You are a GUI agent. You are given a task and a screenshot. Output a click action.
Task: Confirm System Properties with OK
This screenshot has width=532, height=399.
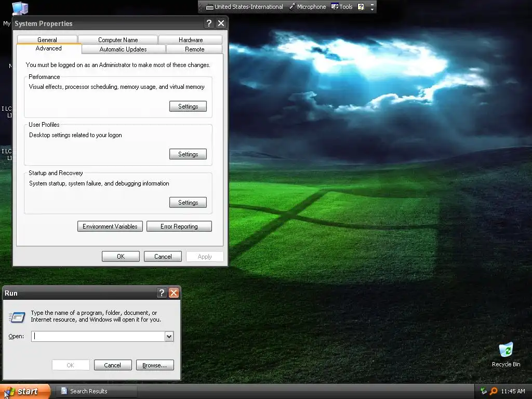click(x=121, y=257)
